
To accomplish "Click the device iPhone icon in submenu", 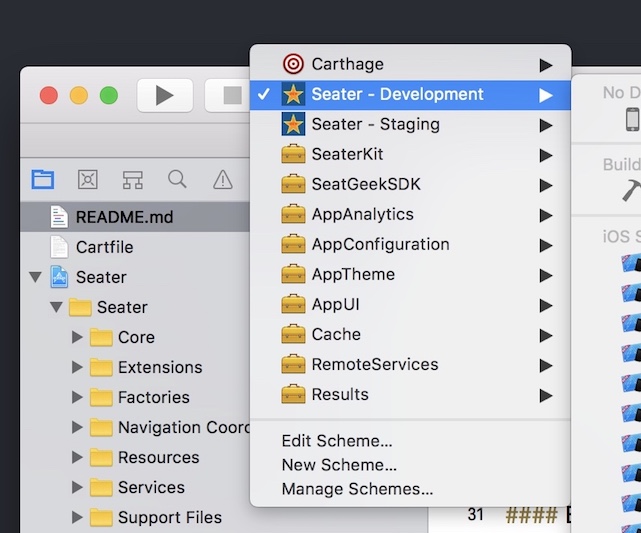I will (632, 119).
